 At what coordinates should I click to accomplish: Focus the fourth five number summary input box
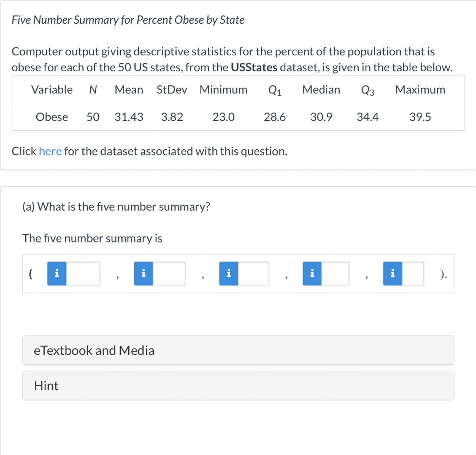[335, 274]
